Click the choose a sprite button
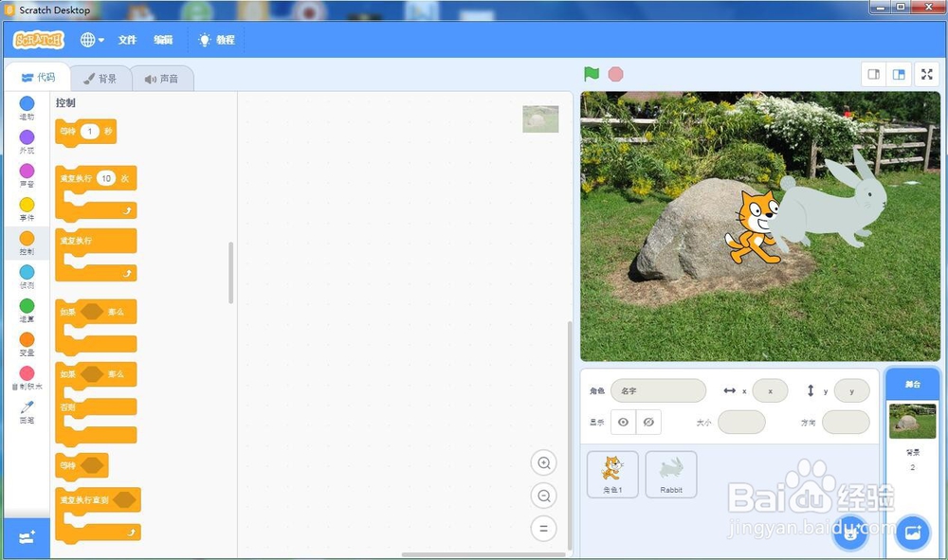 tap(850, 533)
